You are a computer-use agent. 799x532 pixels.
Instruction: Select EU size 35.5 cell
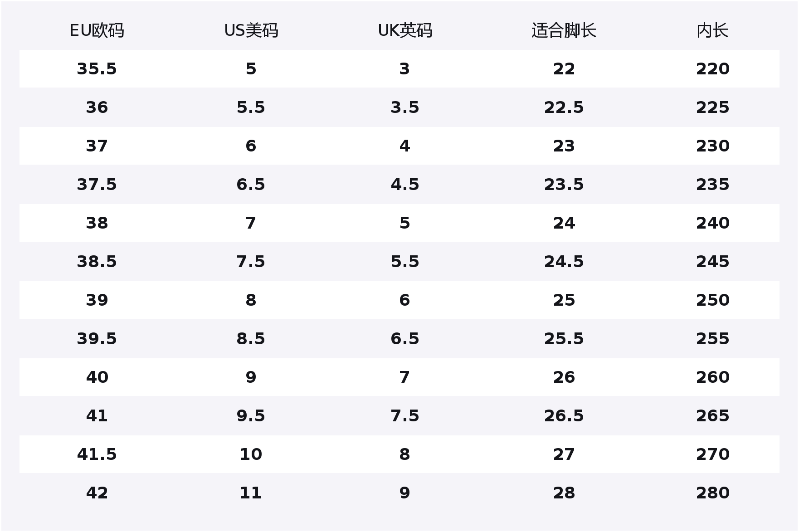pyautogui.click(x=97, y=69)
